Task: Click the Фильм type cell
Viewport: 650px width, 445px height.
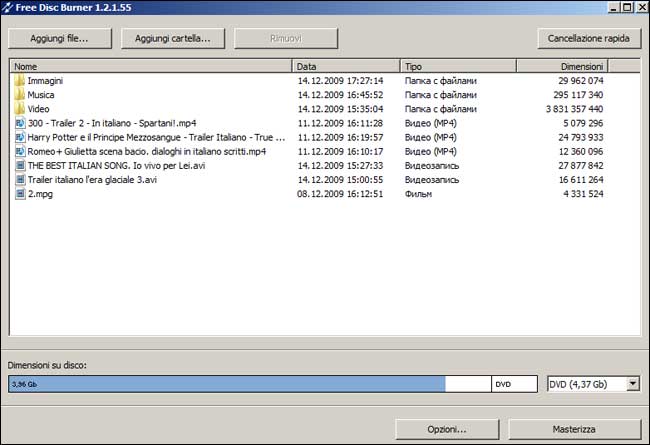Action: 418,194
